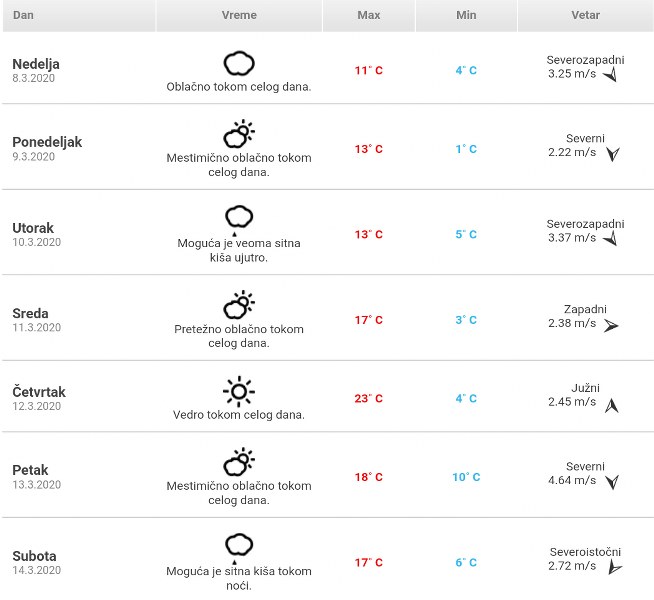The width and height of the screenshot is (654, 600).
Task: Click the Max column header
Action: coord(368,15)
